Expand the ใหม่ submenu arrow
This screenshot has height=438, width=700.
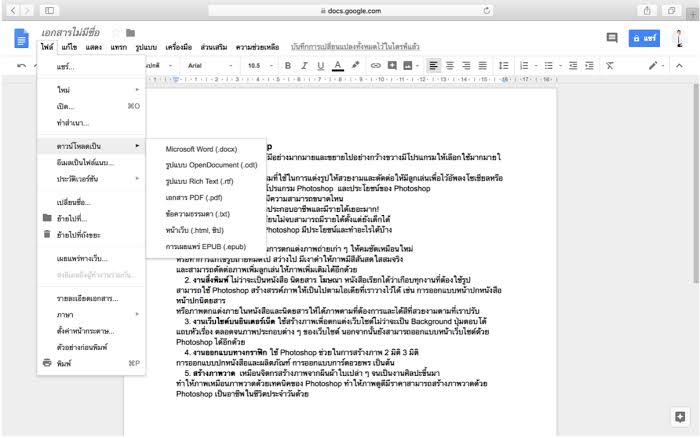point(137,90)
